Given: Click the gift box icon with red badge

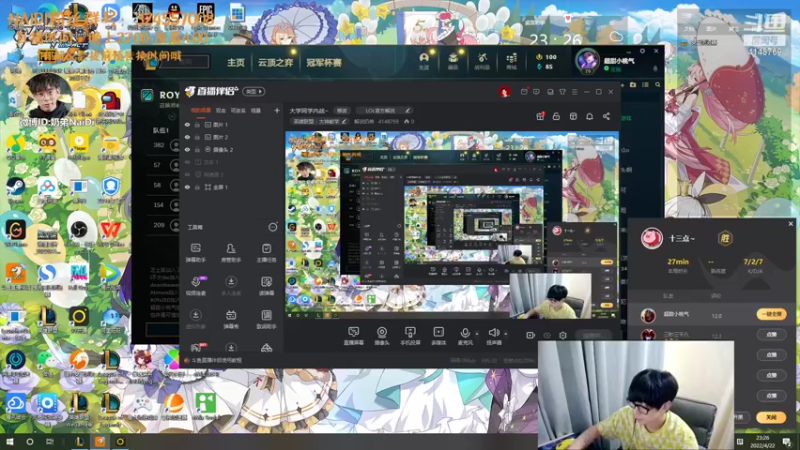Looking at the screenshot, I should coord(540,116).
